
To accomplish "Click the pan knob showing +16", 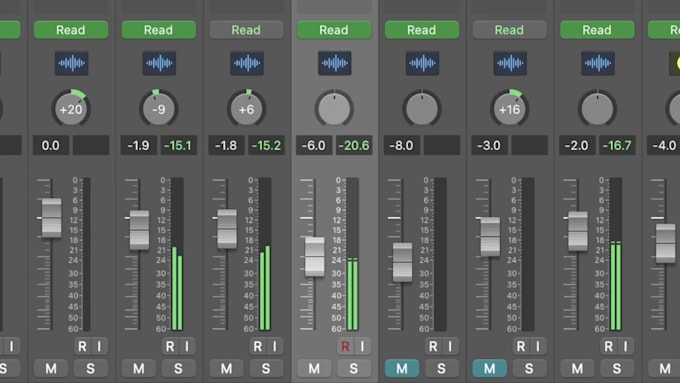I will coord(510,108).
